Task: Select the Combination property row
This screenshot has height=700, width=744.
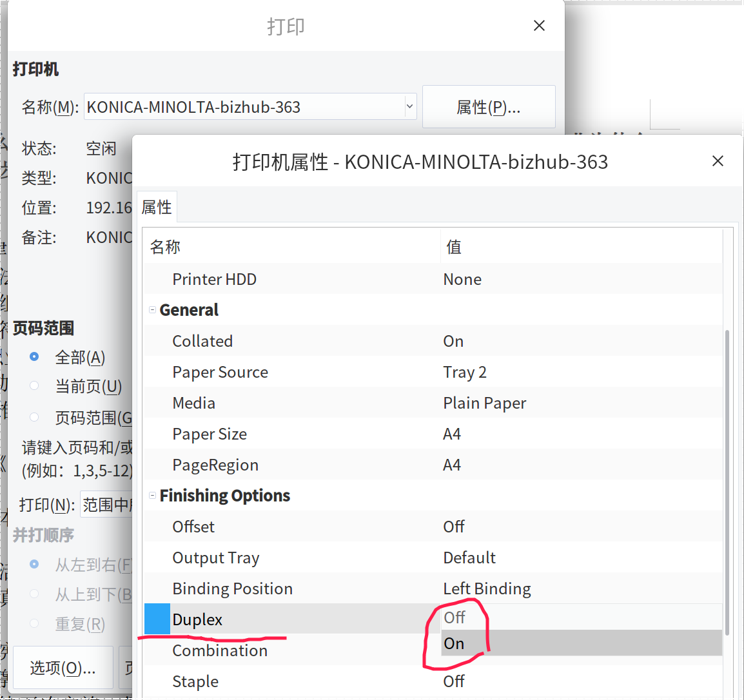Action: tap(292, 650)
